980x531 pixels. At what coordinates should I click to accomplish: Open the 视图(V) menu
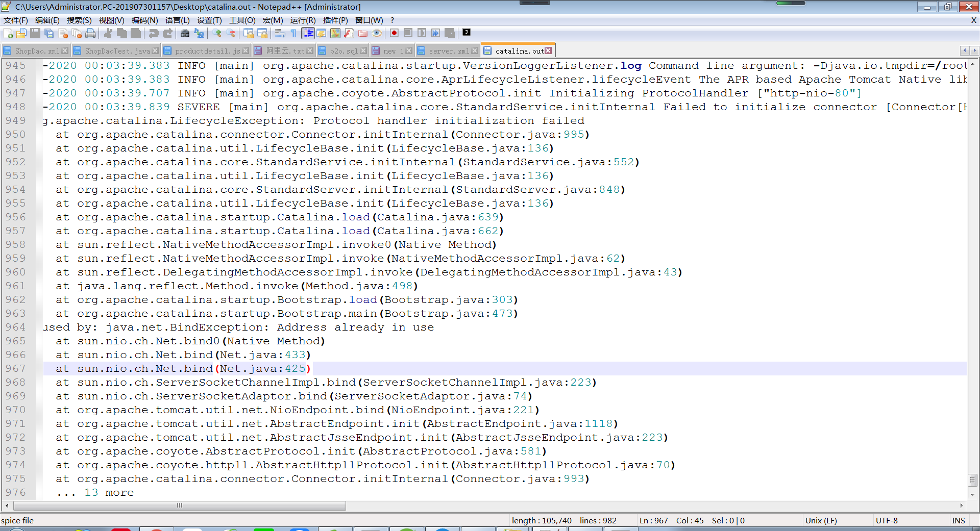pos(112,20)
